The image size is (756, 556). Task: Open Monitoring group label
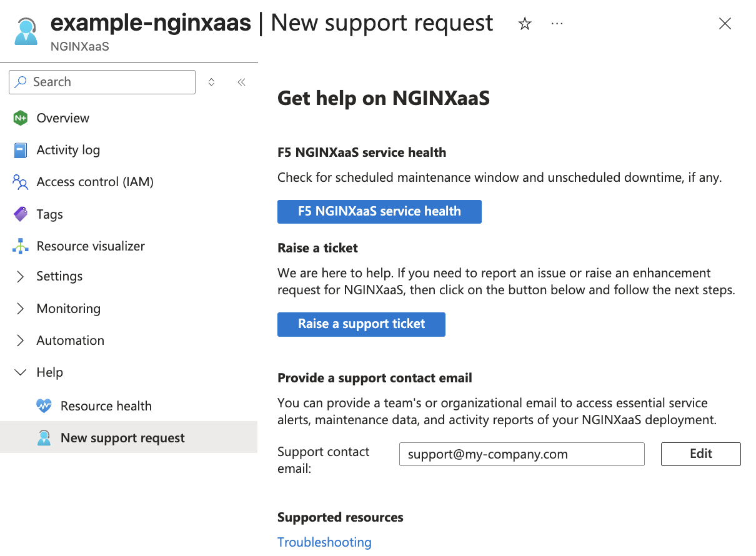click(x=69, y=309)
